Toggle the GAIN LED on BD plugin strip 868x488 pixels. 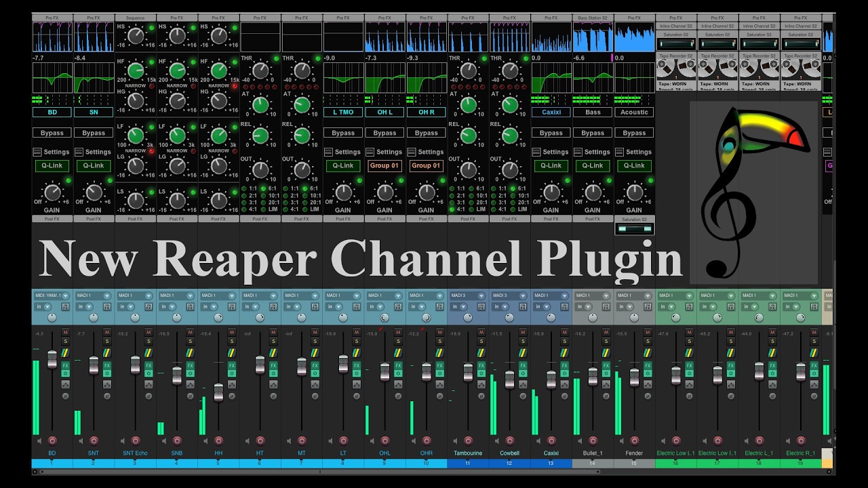tap(68, 180)
